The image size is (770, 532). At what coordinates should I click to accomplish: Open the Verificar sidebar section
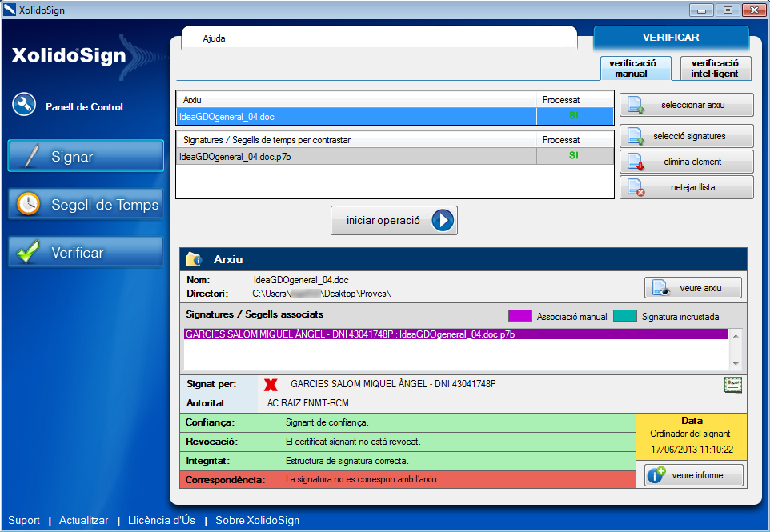click(x=86, y=252)
